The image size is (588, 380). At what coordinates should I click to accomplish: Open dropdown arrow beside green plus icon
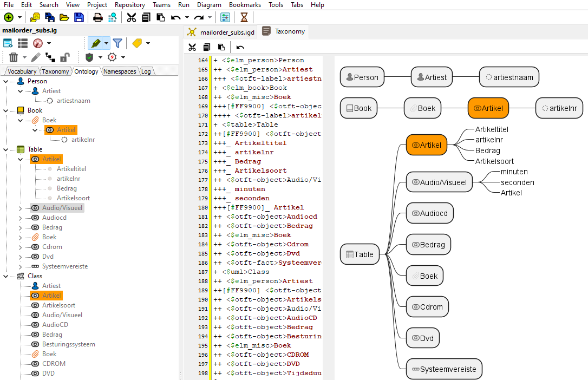pyautogui.click(x=21, y=17)
